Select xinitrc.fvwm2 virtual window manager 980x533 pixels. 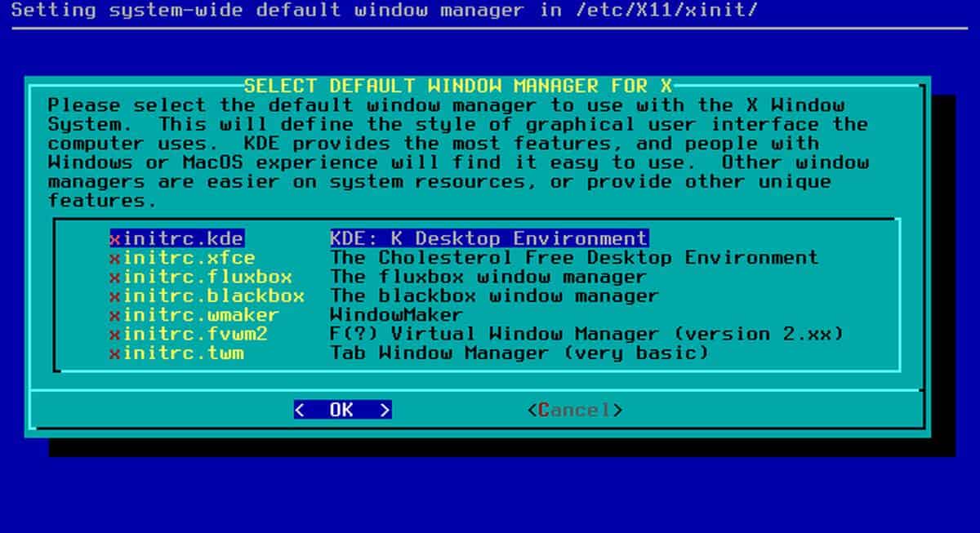coord(192,333)
